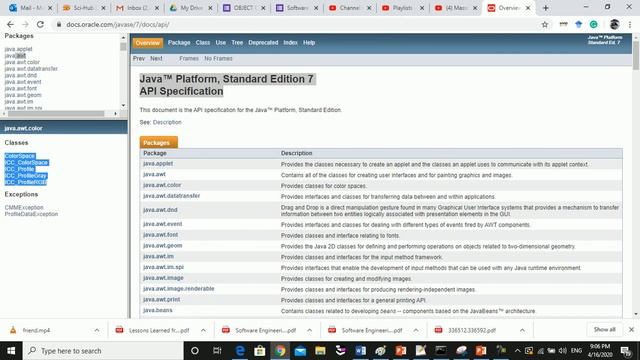
Task: Open Microsoft Store from the taskbar
Action: pyautogui.click(x=260, y=351)
